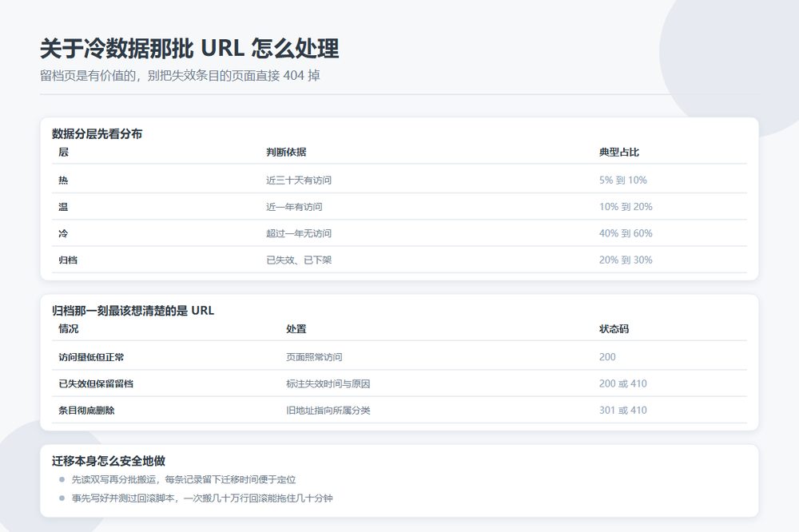Click the heading 迁移本身怎么安全地做

point(109,461)
